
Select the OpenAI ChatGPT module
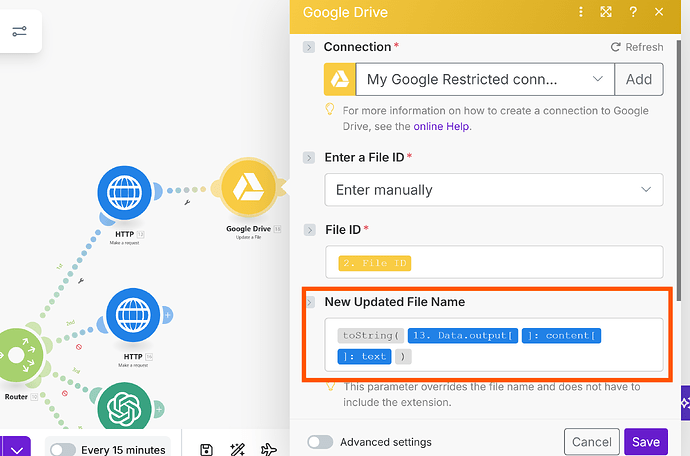(x=124, y=406)
